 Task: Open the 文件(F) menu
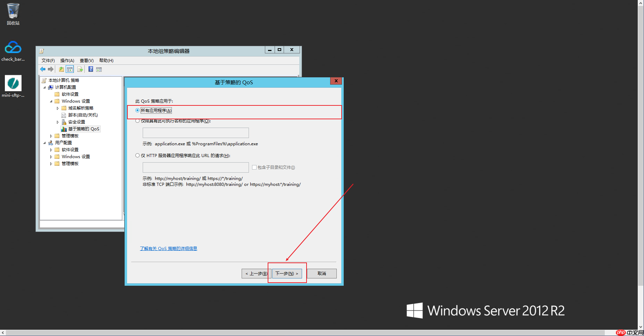tap(48, 60)
